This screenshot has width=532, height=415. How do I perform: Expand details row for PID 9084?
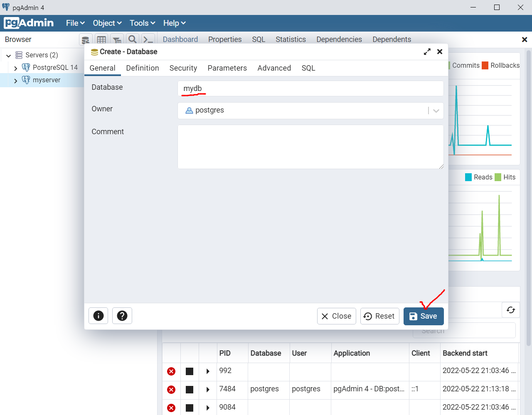pyautogui.click(x=208, y=408)
